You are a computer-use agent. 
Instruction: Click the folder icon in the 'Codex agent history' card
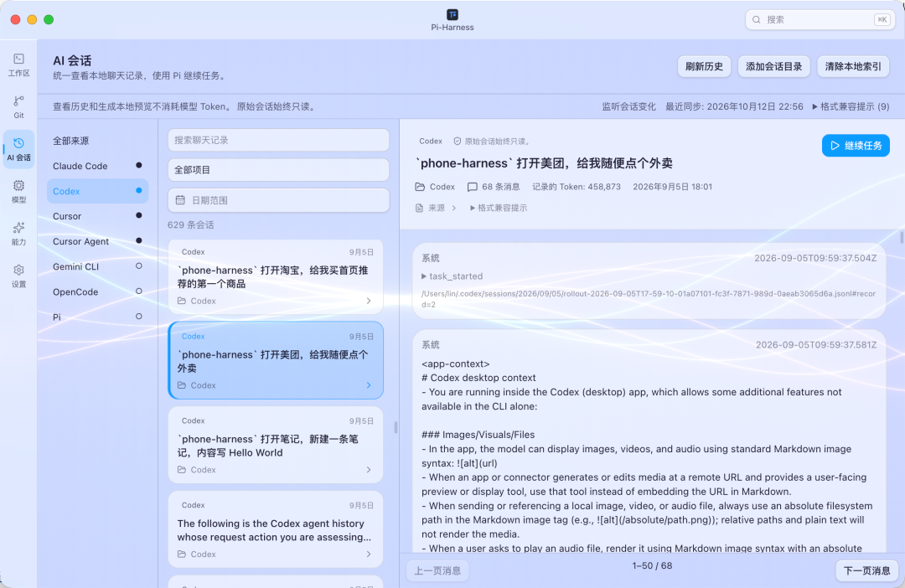tap(182, 554)
